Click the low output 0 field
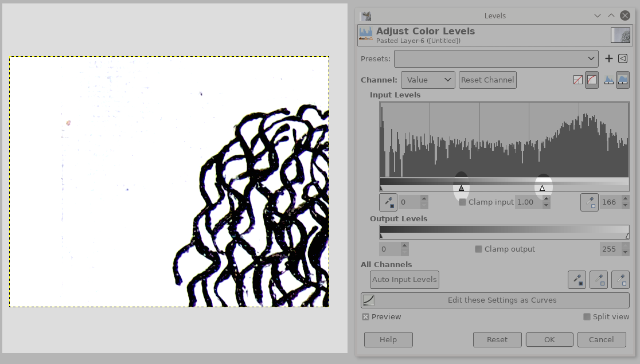The width and height of the screenshot is (640, 364). point(390,249)
